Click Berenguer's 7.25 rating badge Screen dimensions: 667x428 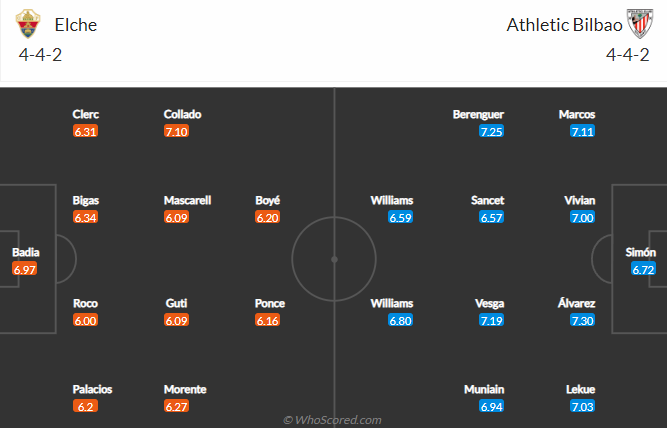point(491,131)
